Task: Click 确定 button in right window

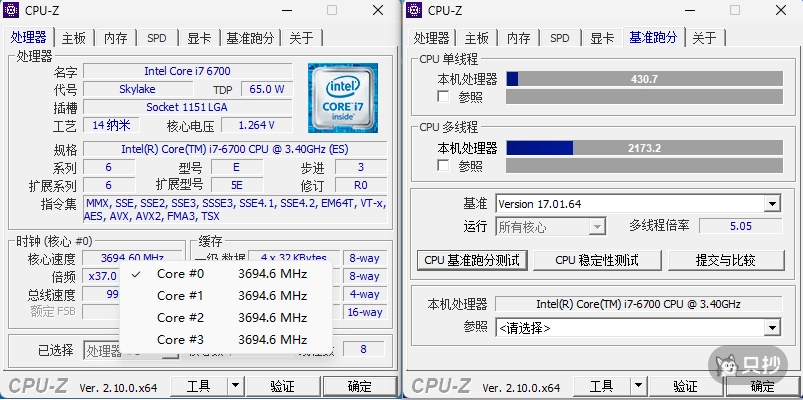Action: point(763,386)
